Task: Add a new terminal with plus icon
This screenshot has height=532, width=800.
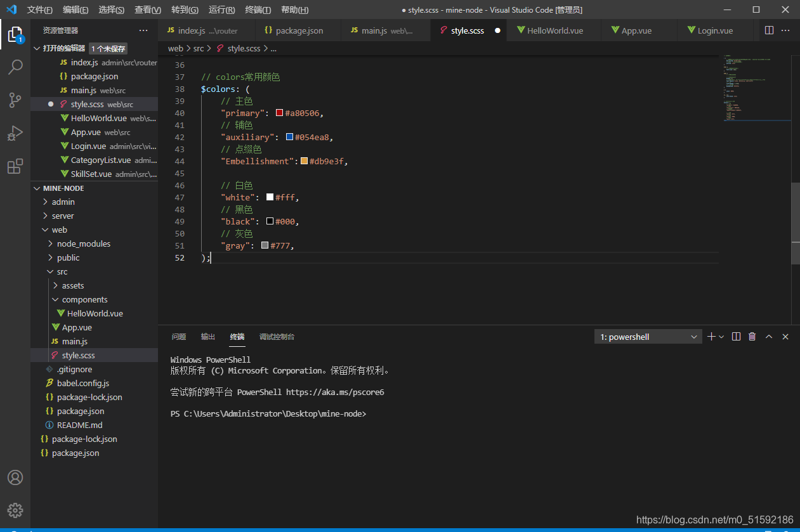Action: (x=711, y=337)
